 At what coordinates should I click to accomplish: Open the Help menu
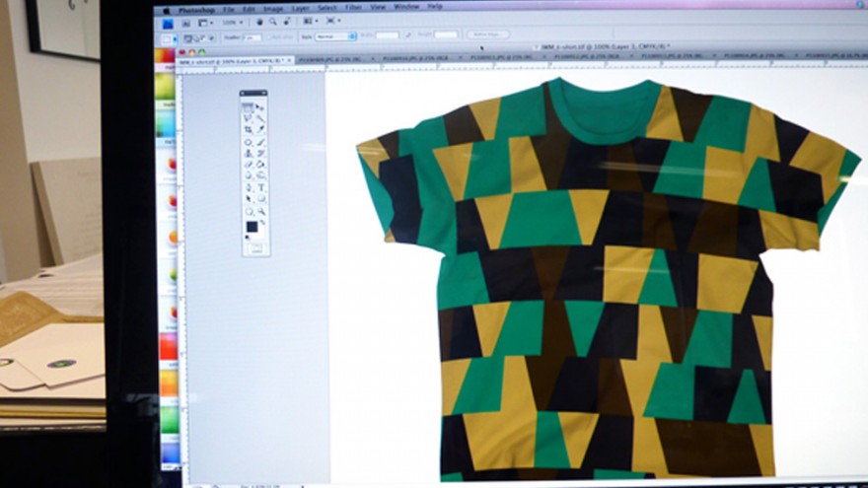click(x=435, y=6)
